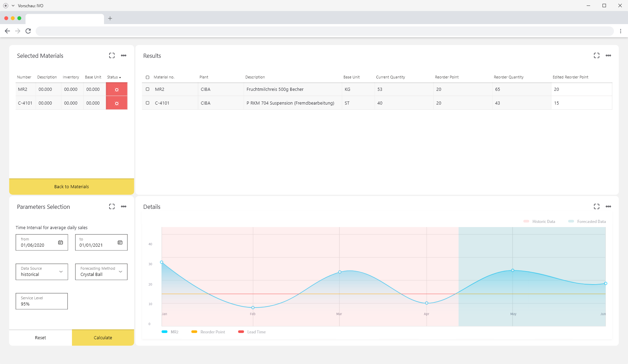Screen dimensions: 628x364
Task: Open more options menu in Details panel
Action: (x=608, y=206)
